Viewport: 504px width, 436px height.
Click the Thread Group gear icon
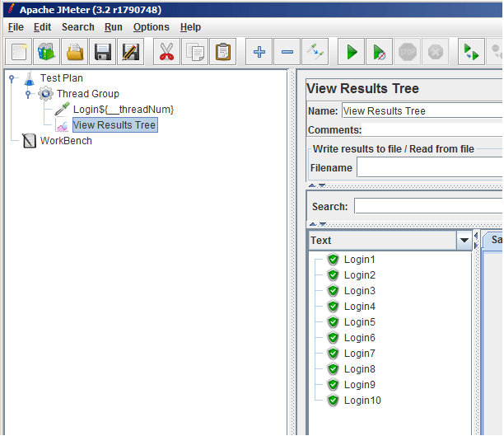[45, 94]
